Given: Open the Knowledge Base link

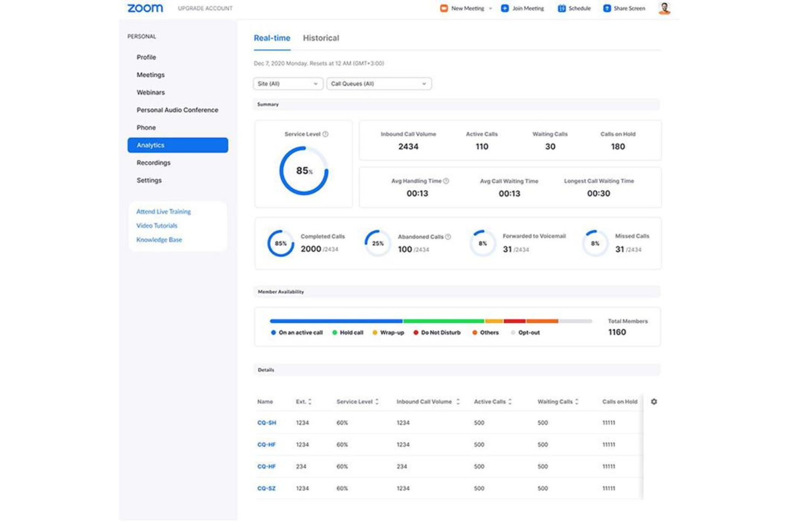Looking at the screenshot, I should click(x=159, y=240).
